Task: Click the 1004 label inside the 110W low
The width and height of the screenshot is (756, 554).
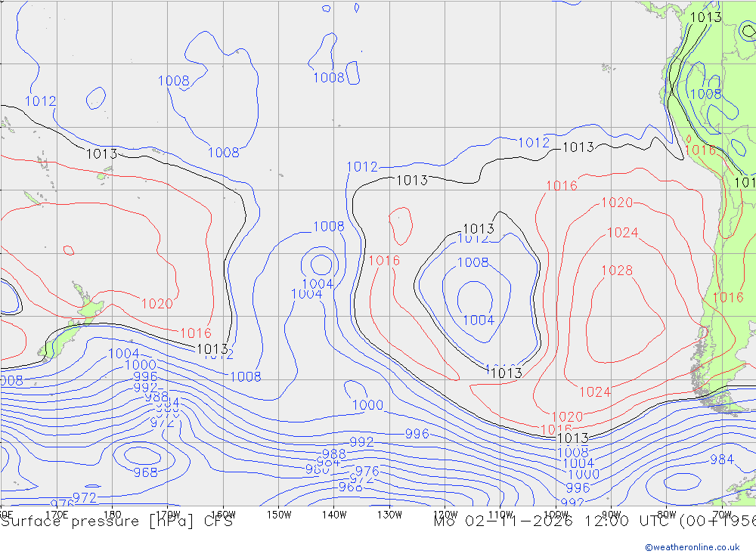Action: (479, 320)
